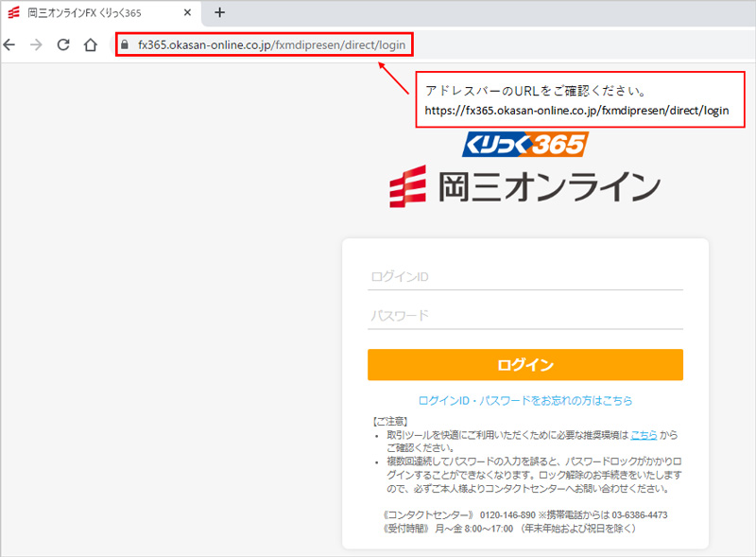Click the コンタクトセンター phone number 0120-146-890
Image resolution: width=756 pixels, height=557 pixels.
(x=506, y=516)
